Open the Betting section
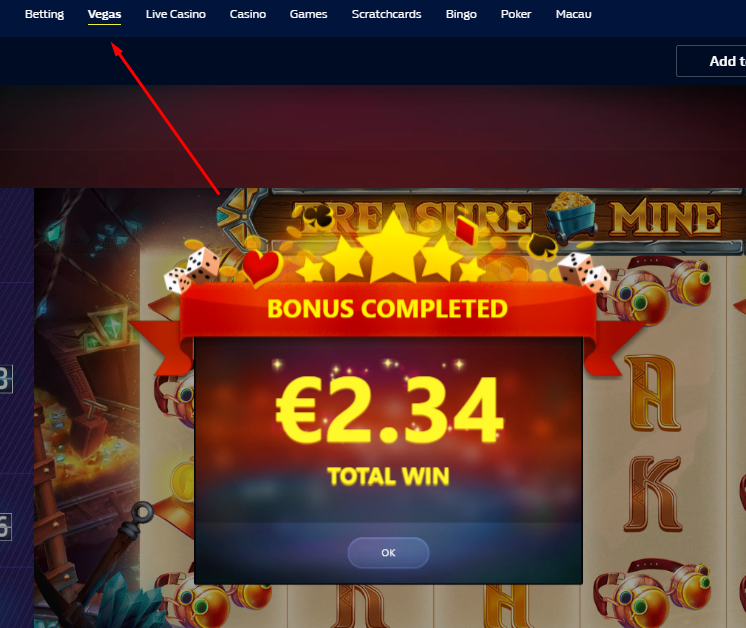The height and width of the screenshot is (628, 746). click(x=44, y=14)
